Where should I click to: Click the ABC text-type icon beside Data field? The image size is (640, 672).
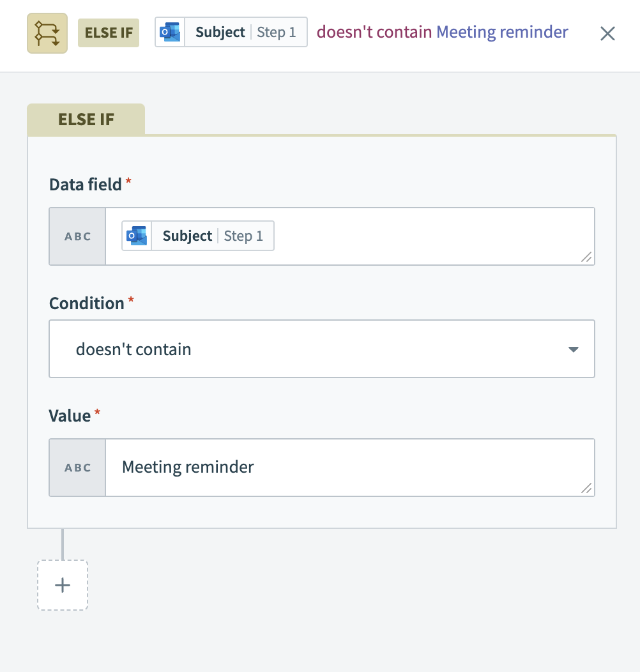(x=77, y=236)
